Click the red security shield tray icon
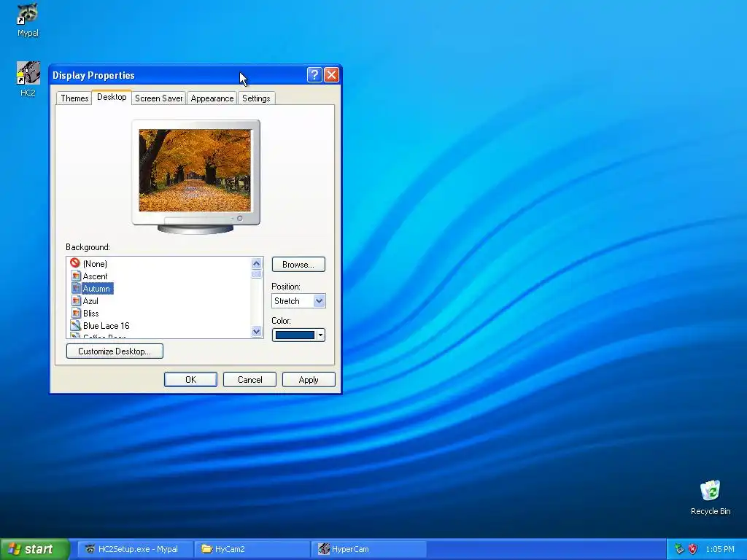The width and height of the screenshot is (747, 560). 693,549
